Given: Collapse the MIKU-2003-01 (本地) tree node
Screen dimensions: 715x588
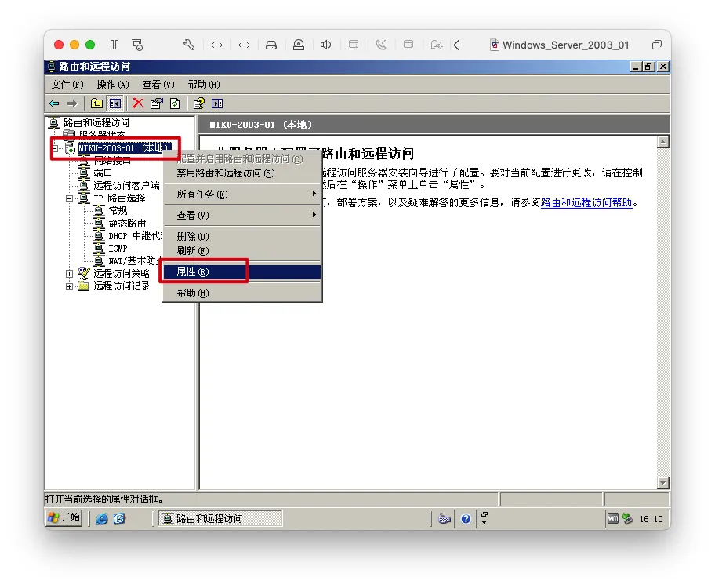Looking at the screenshot, I should click(x=56, y=148).
